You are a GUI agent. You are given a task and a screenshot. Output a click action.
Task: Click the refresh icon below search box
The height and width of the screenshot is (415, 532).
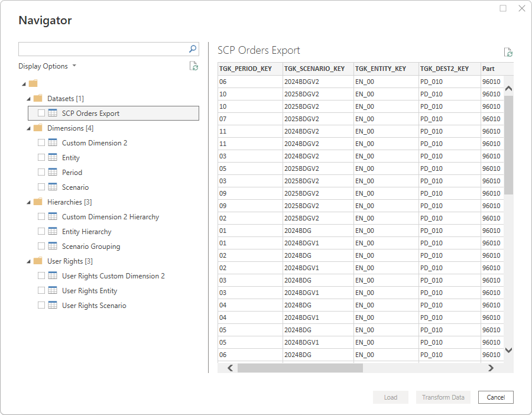tap(194, 66)
